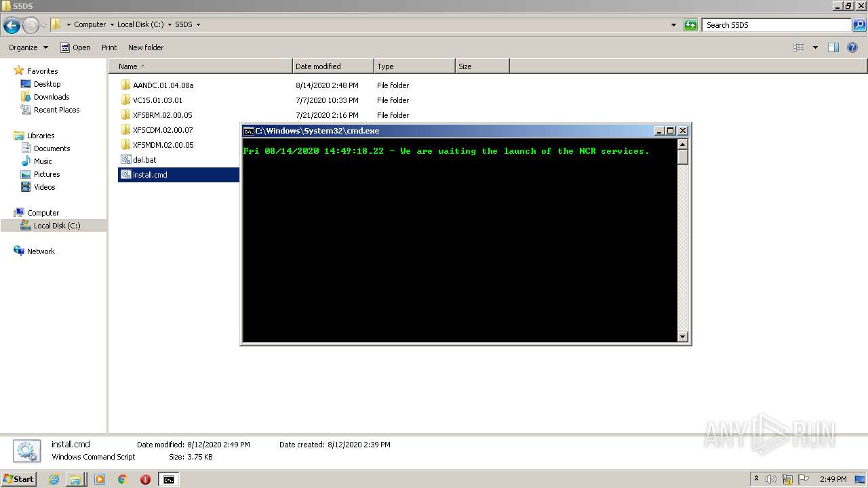
Task: Click Open in the toolbar
Action: 75,47
